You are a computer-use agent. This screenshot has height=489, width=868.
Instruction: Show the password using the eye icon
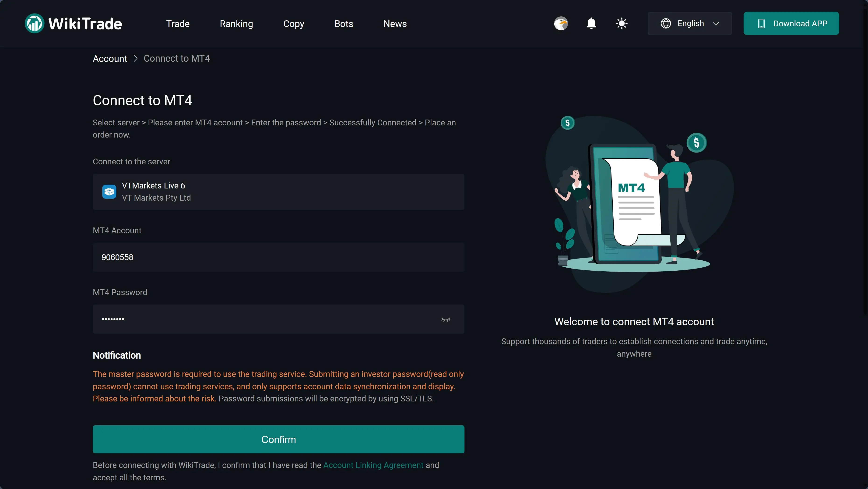click(446, 319)
